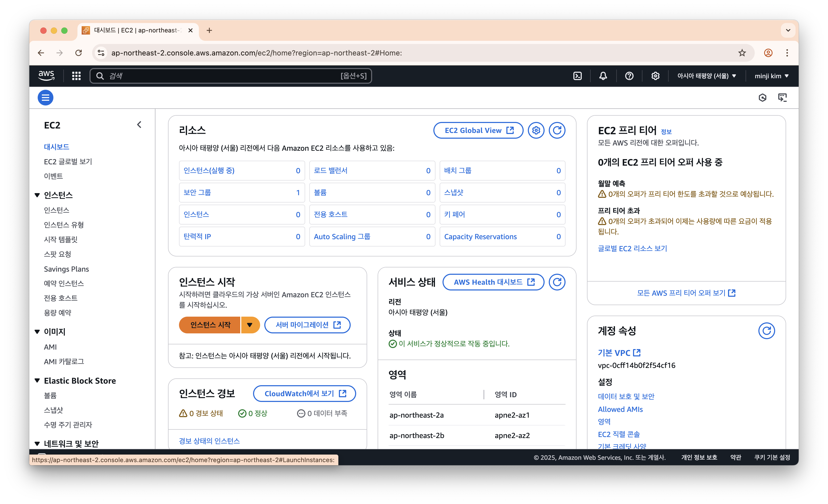Toggle the blue hamburger navigation menu

coord(45,97)
